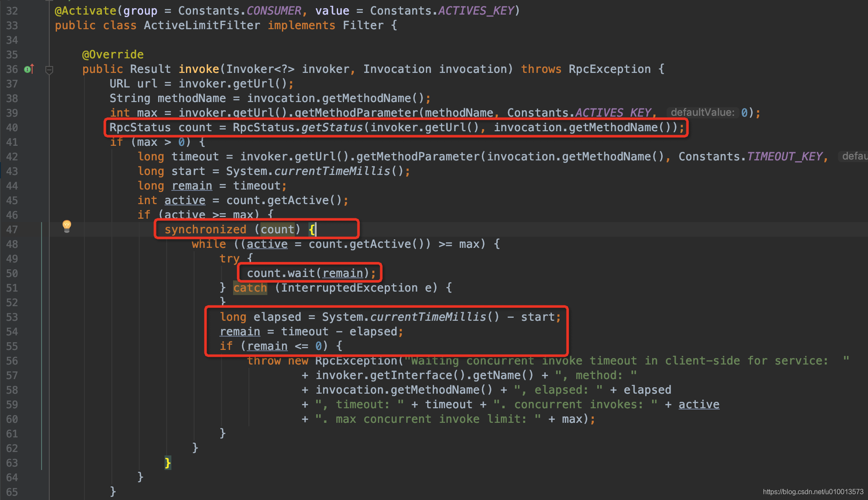The width and height of the screenshot is (868, 500).
Task: Click the green change marker beside line 55
Action: (x=42, y=346)
